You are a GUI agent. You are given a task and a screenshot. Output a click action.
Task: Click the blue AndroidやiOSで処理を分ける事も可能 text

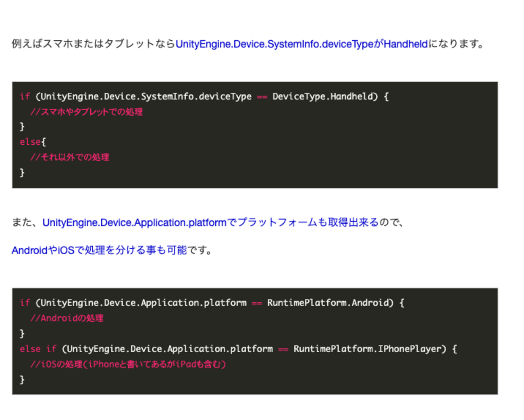[99, 250]
